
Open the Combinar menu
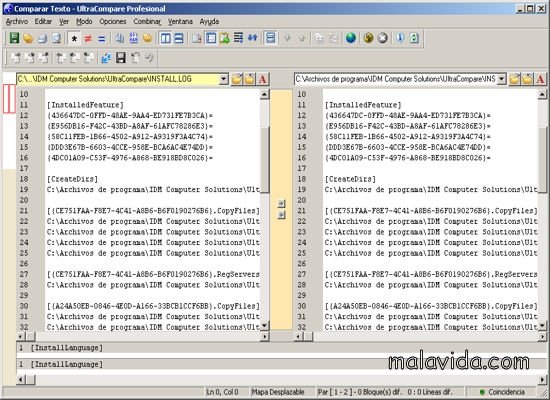click(x=147, y=21)
